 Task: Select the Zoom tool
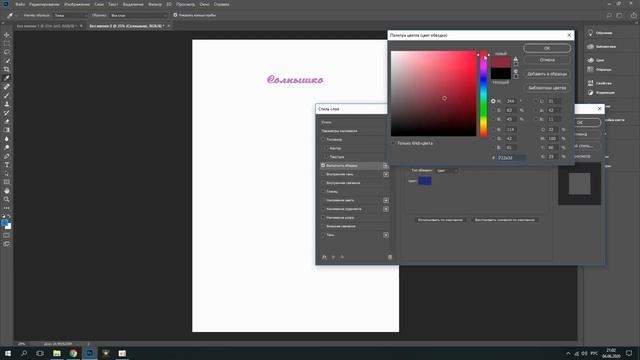[7, 199]
